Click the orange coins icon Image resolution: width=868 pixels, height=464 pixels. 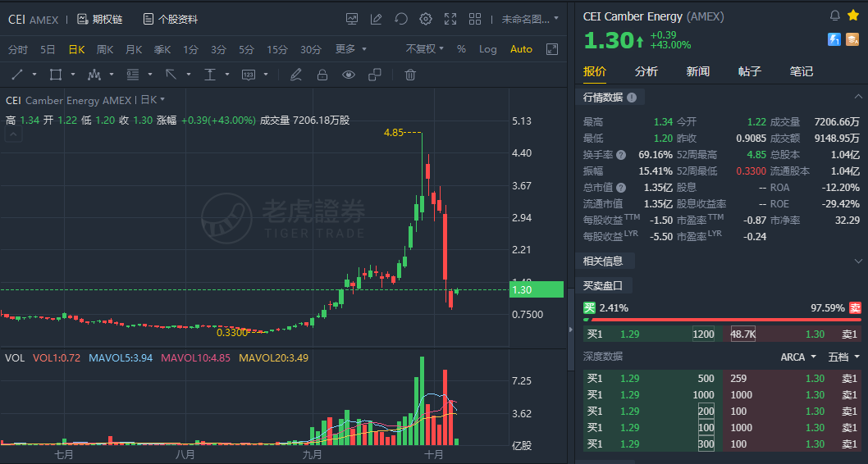[852, 39]
